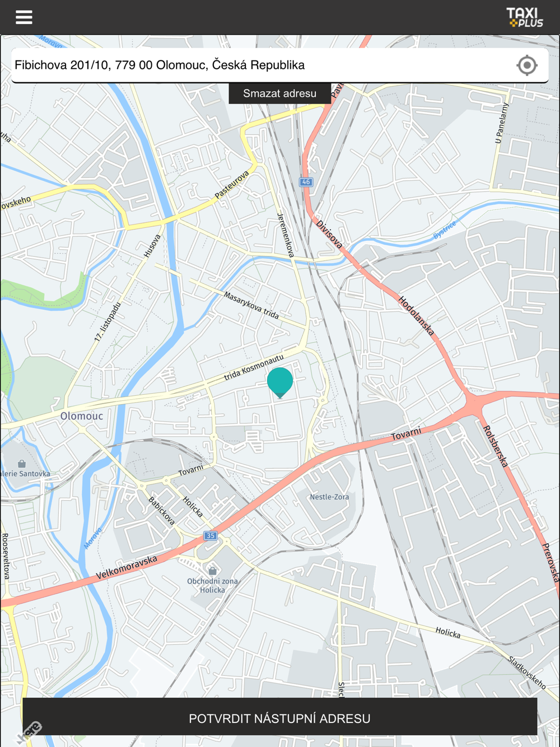This screenshot has height=747, width=560.
Task: Tap the Hodolanska street label
Action: [x=416, y=316]
